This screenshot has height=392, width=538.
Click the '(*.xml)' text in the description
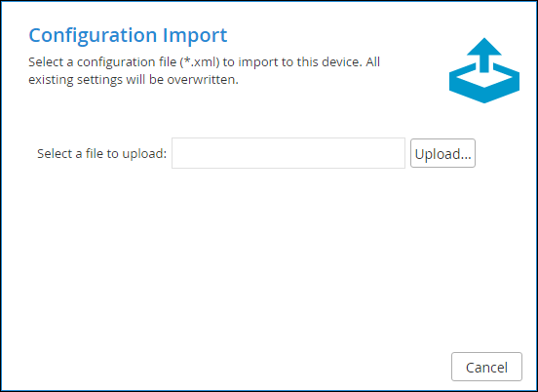[200, 62]
